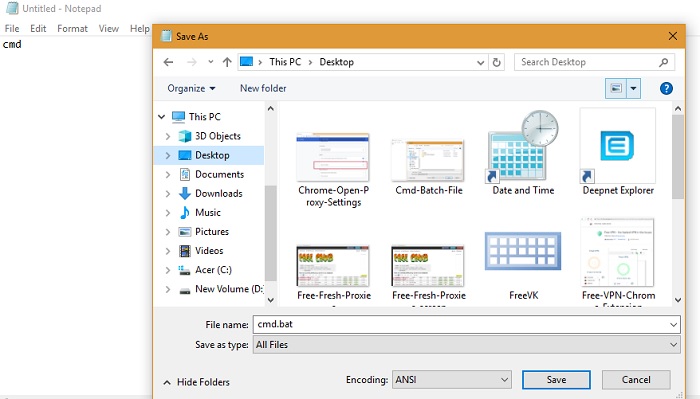Go forward with the right arrow
The width and height of the screenshot is (700, 399).
pos(192,62)
